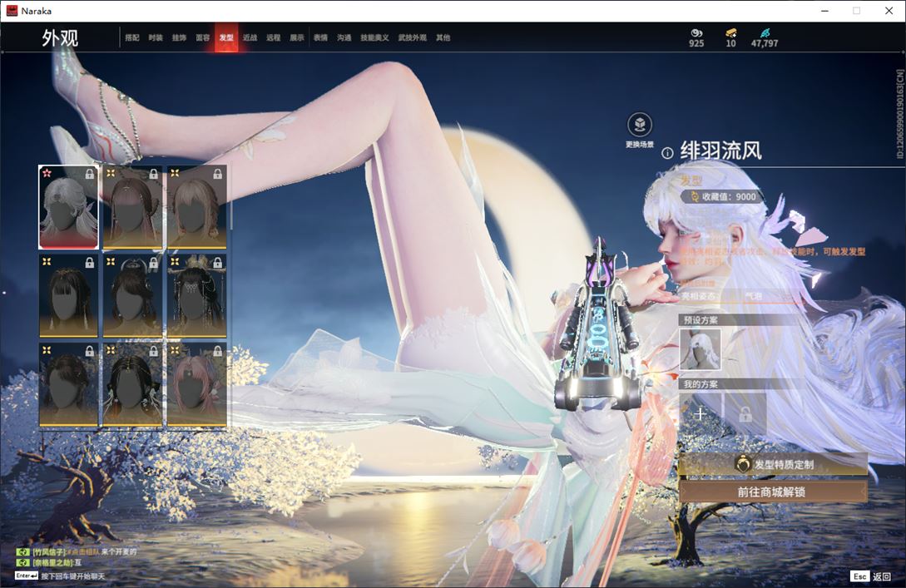Screen dimensions: 906x588
Task: Open the 搭配 outfit tab
Action: [x=132, y=37]
